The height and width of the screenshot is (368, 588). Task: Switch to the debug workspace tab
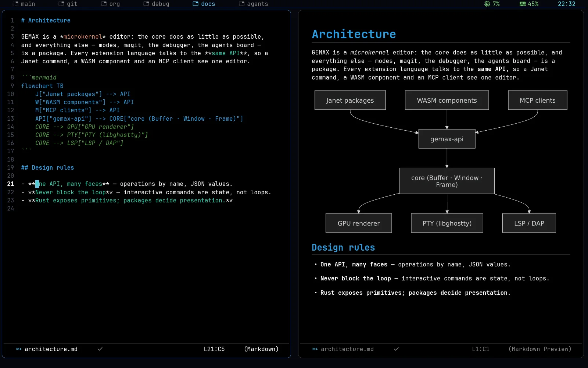157,4
